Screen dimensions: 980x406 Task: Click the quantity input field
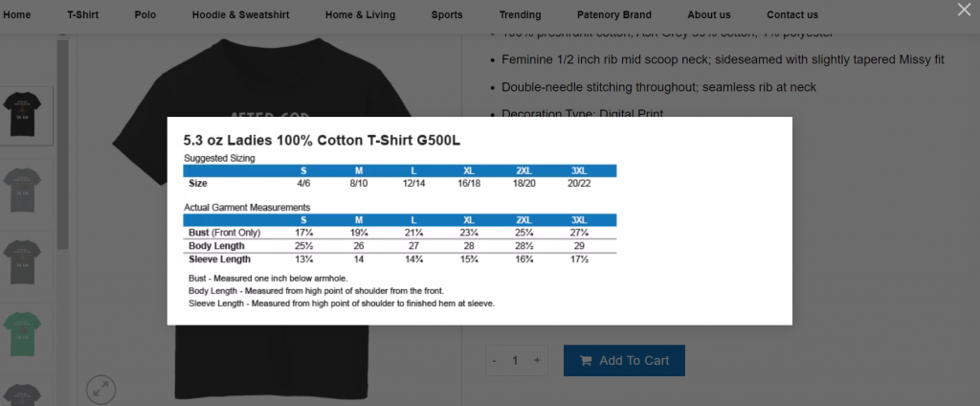tap(516, 360)
